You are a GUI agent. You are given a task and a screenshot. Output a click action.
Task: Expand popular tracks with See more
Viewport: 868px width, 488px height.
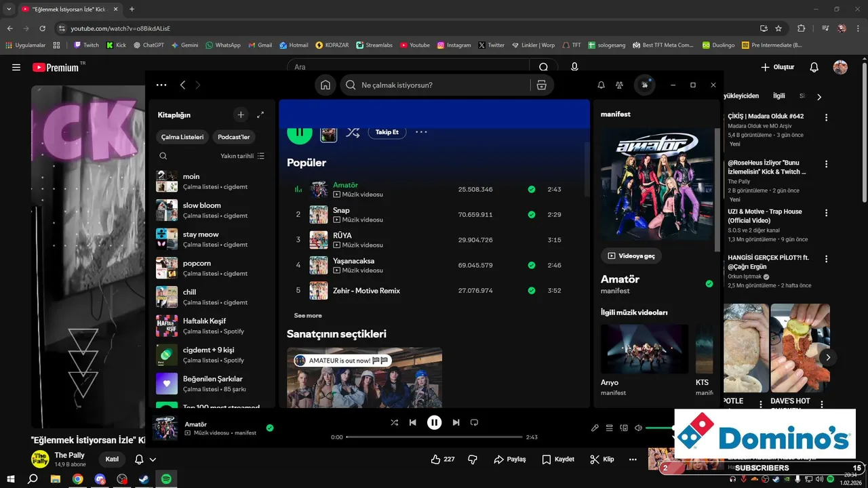pyautogui.click(x=308, y=316)
